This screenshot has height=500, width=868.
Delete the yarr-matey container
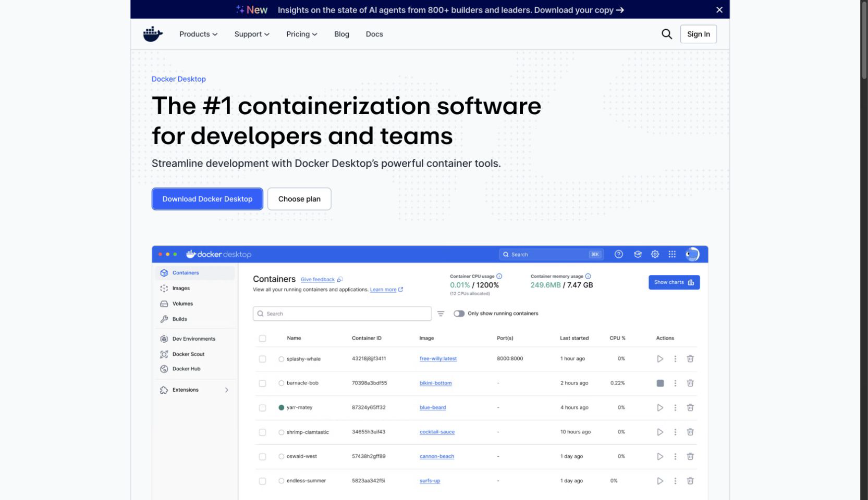[x=690, y=408]
